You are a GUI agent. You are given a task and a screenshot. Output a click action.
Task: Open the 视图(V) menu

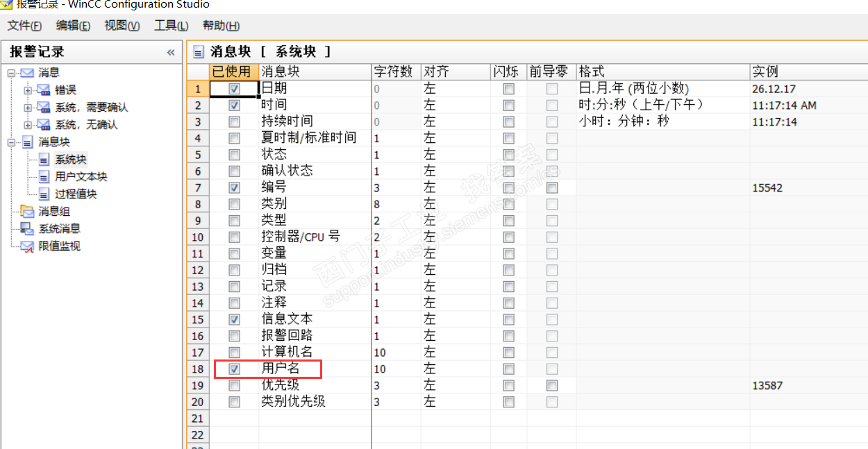pyautogui.click(x=122, y=26)
